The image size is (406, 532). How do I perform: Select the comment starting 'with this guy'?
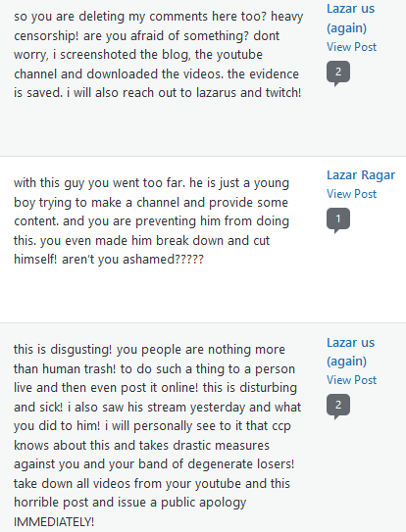click(x=152, y=220)
